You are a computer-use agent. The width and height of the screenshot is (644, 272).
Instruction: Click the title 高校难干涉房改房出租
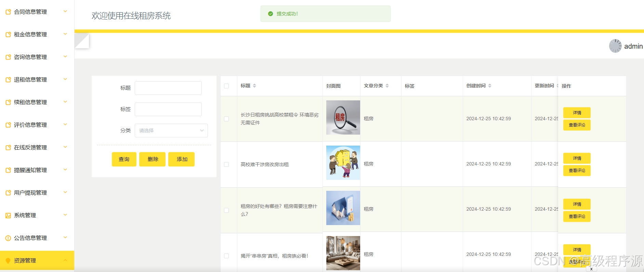(265, 164)
